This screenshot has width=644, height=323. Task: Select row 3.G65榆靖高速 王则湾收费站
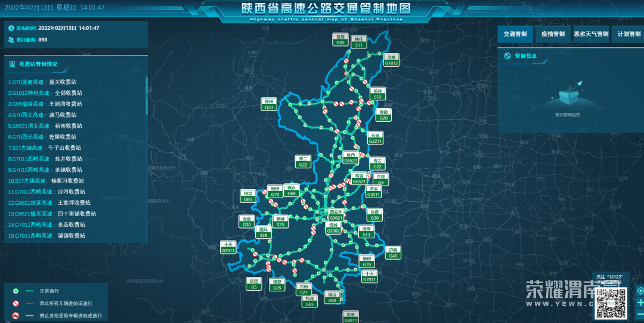(45, 104)
